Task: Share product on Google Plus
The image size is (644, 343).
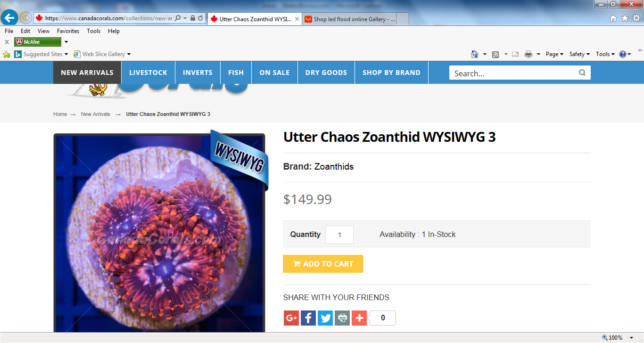Action: (x=291, y=318)
